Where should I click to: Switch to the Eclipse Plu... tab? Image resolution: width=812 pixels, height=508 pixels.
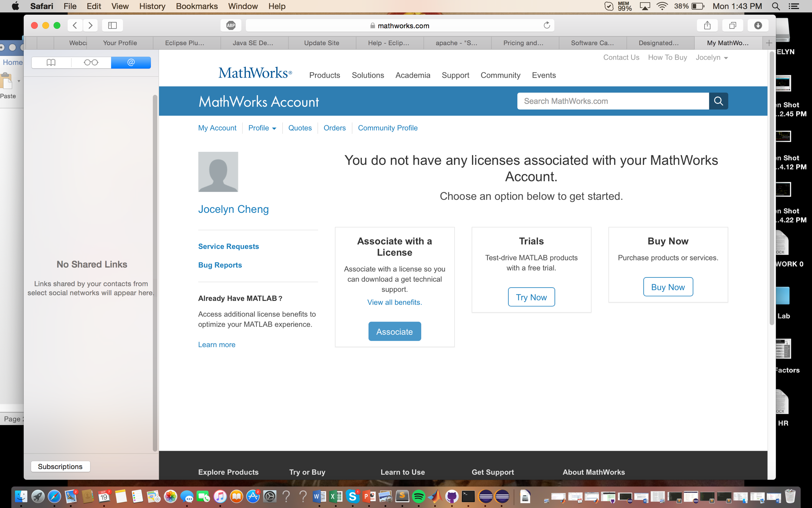pyautogui.click(x=187, y=43)
